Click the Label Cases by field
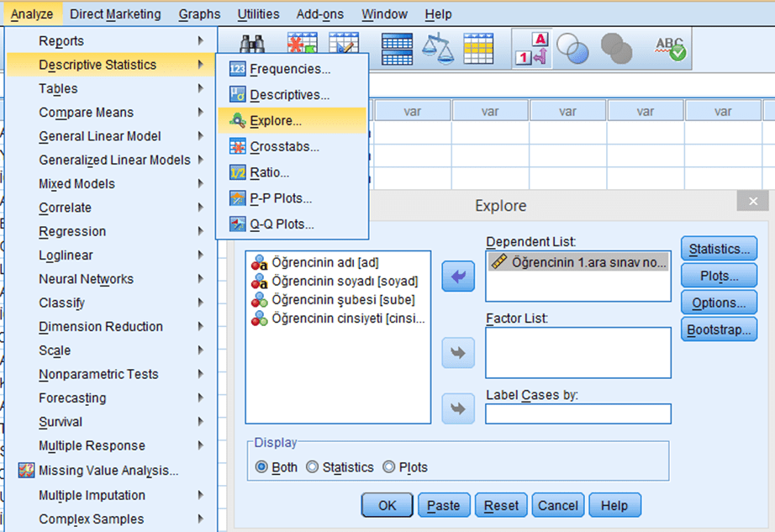The height and width of the screenshot is (532, 775). [577, 413]
